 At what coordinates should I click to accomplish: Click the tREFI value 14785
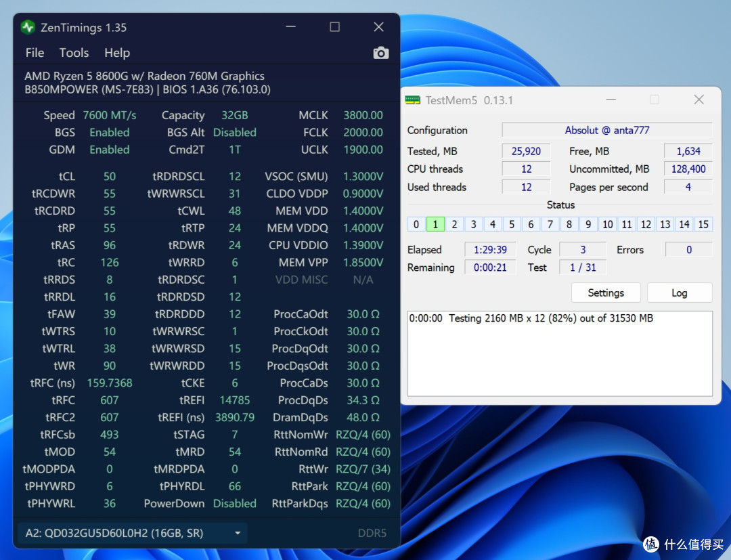[234, 400]
